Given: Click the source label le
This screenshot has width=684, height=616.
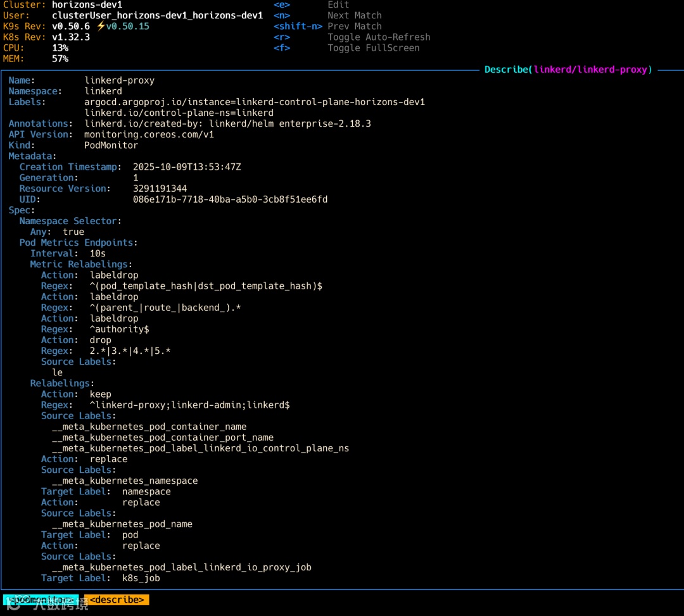Looking at the screenshot, I should click(x=58, y=373).
